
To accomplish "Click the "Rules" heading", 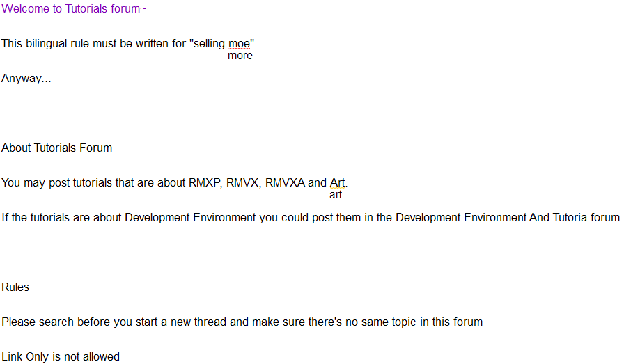I will (15, 287).
